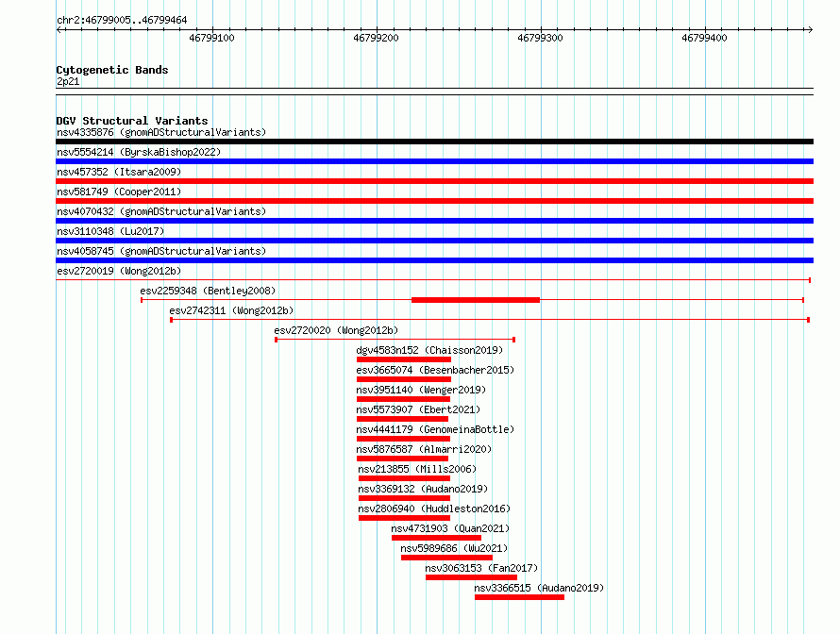840x634 pixels.
Task: Open nsv457352 (Itsara2009) variant
Action: (x=119, y=172)
